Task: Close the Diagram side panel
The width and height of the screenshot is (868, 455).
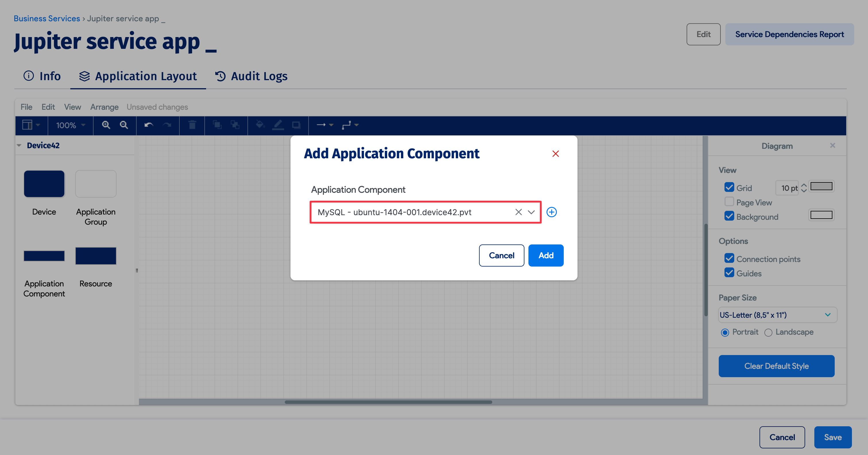Action: point(833,145)
